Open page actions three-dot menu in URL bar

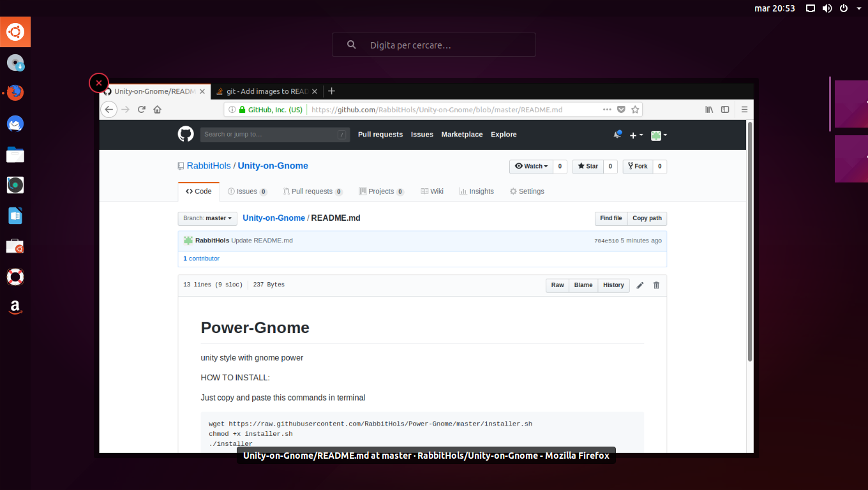click(x=607, y=109)
